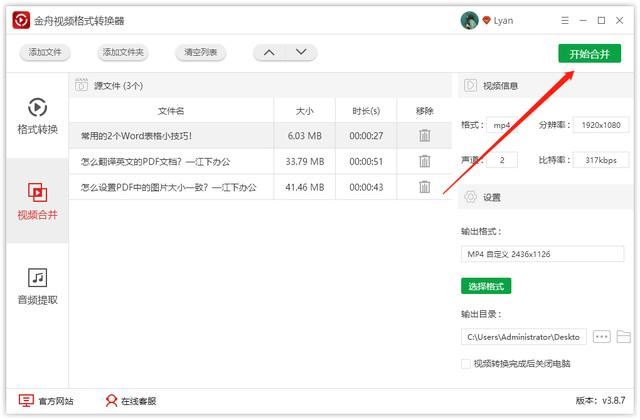The height and width of the screenshot is (420, 640).
Task: Switch to 格式转换 mode in sidebar
Action: point(37,116)
